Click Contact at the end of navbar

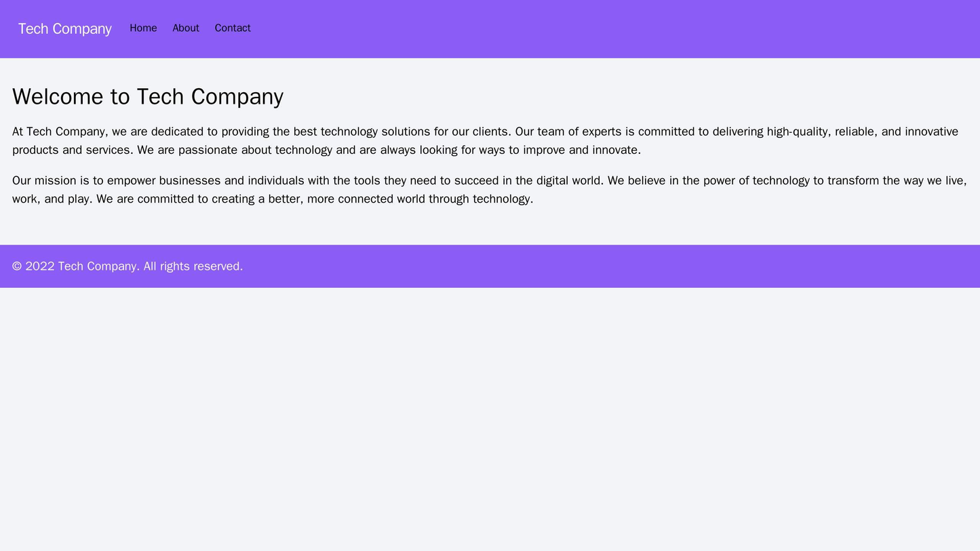231,28
